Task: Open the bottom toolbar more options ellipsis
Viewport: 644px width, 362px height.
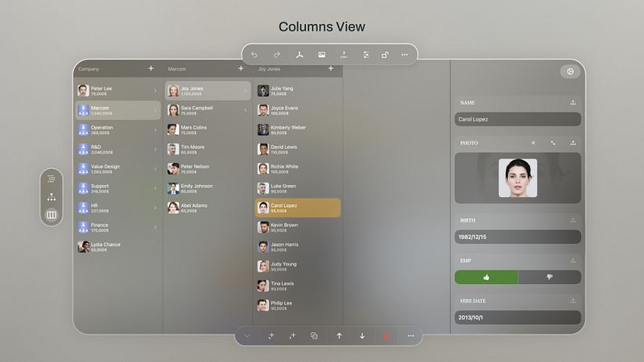Action: [x=411, y=335]
